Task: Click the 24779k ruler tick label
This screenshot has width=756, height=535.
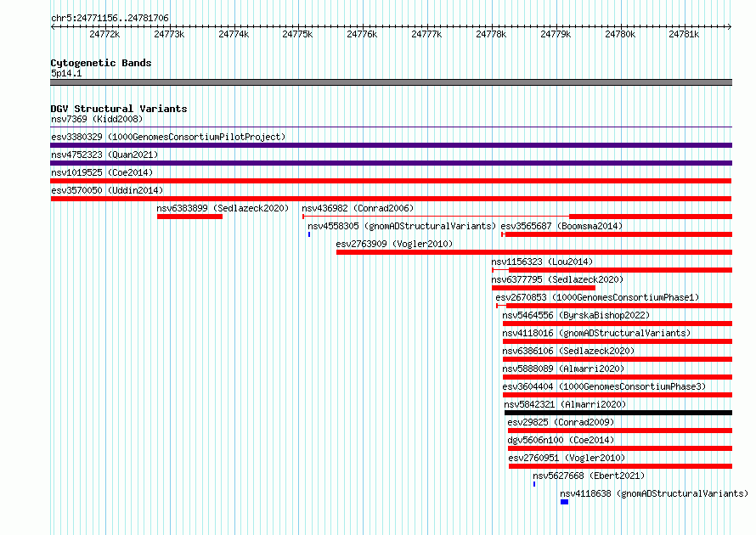Action: [556, 34]
